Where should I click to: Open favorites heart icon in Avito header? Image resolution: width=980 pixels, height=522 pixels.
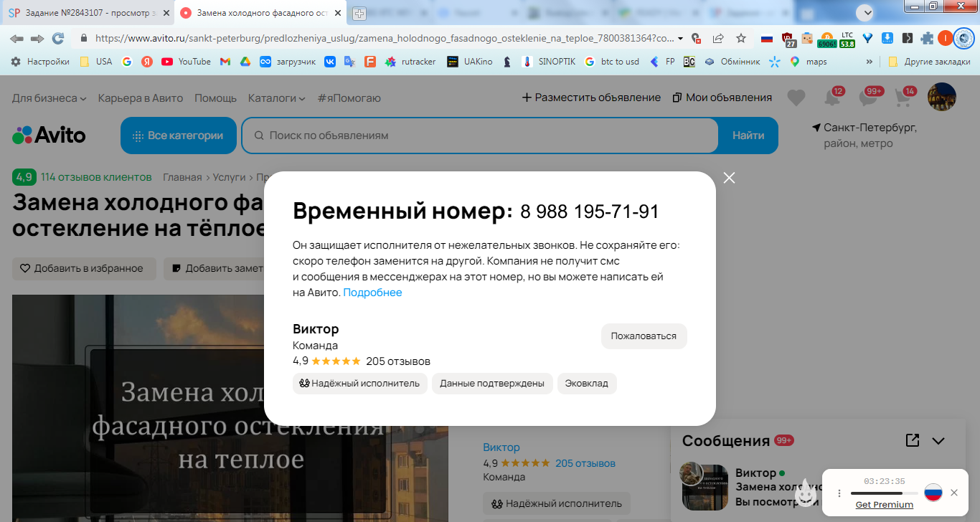796,98
